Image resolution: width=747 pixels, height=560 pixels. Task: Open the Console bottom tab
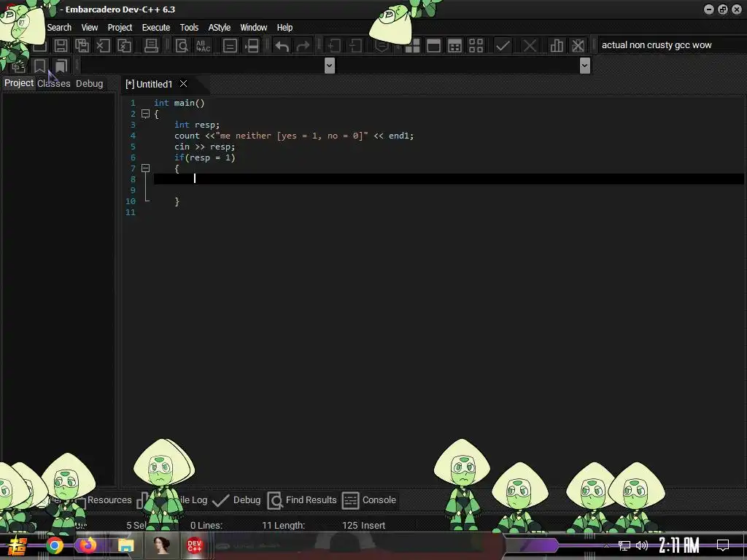click(x=370, y=500)
